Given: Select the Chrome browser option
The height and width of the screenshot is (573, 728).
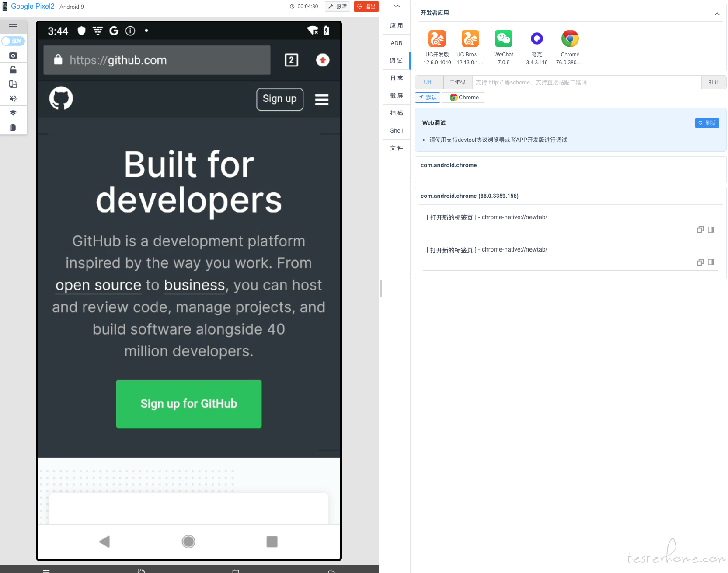Looking at the screenshot, I should point(464,97).
